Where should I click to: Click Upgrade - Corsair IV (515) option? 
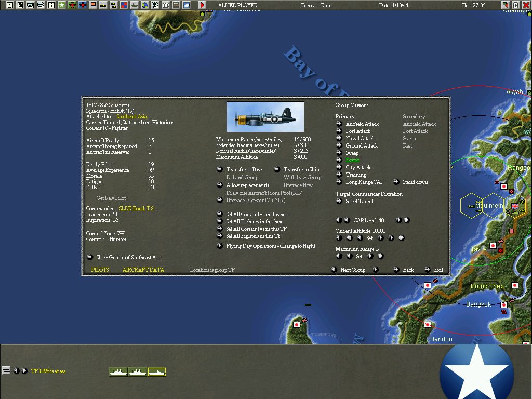point(220,200)
